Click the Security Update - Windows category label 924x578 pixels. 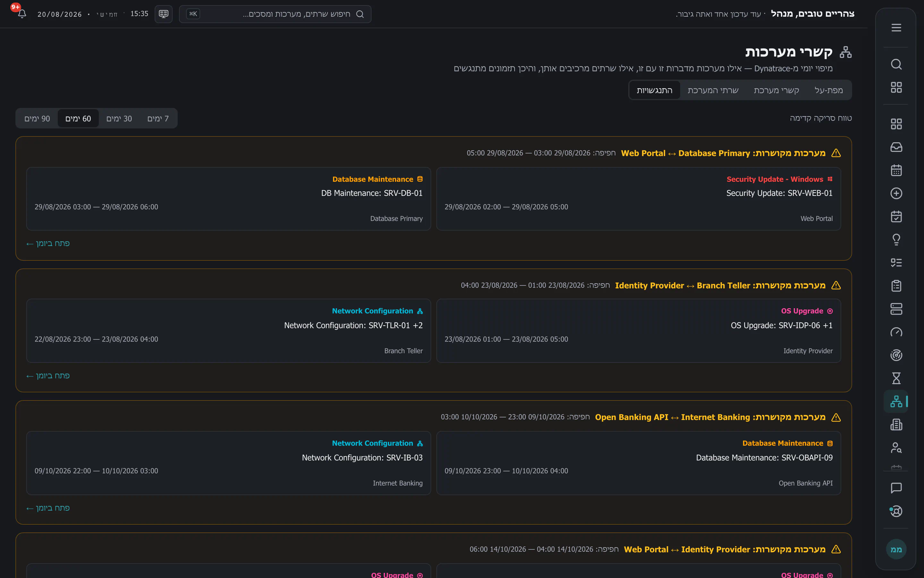point(775,179)
